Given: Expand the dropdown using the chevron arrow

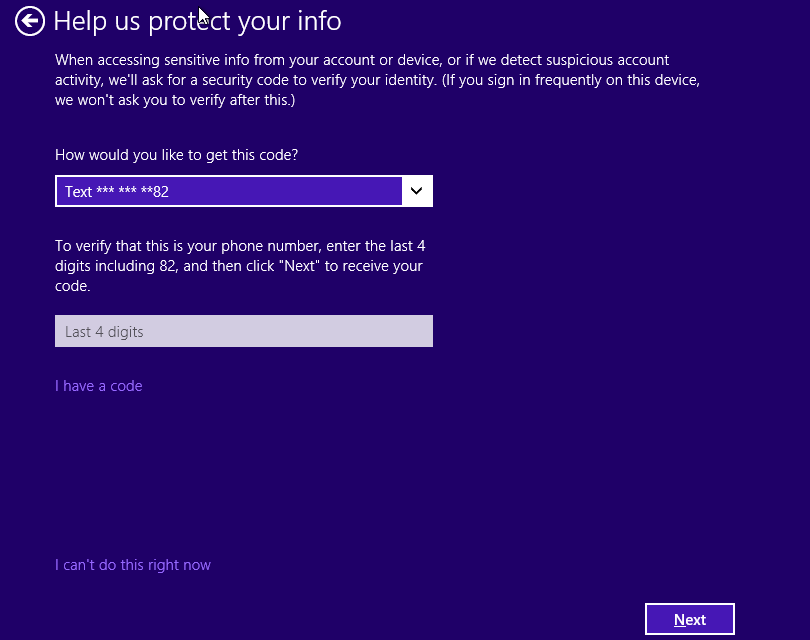Looking at the screenshot, I should point(416,191).
